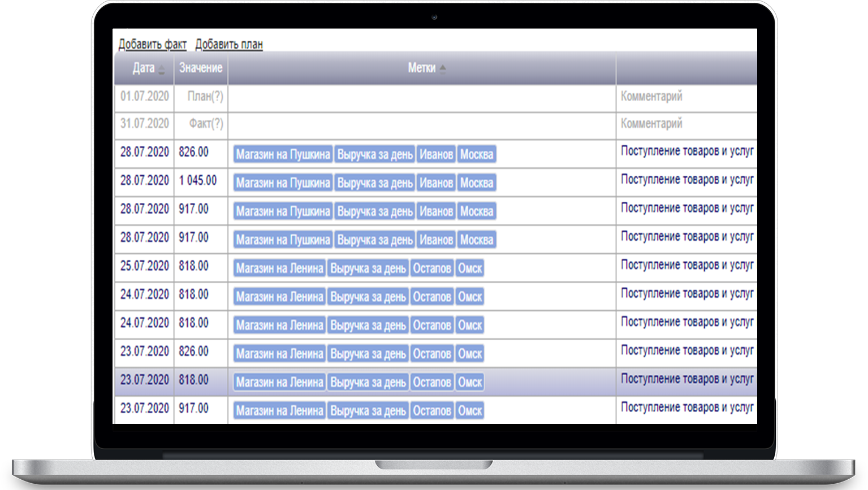This screenshot has width=868, height=490.
Task: Click the Омск tag in the 25.07.2020 row
Action: tap(469, 268)
